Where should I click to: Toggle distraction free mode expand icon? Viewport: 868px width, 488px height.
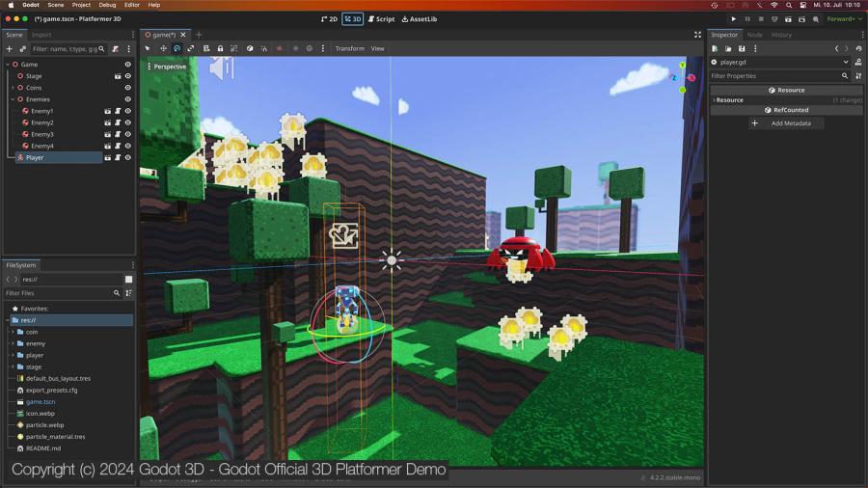point(697,35)
